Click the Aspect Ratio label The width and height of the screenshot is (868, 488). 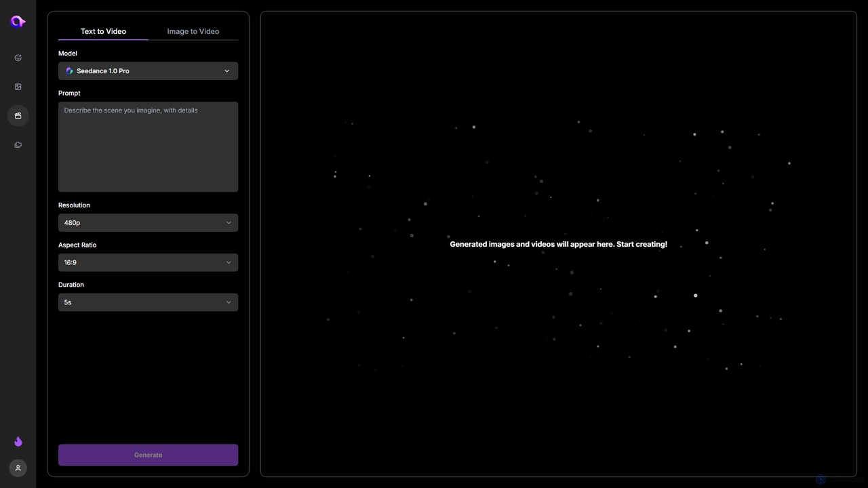pos(77,245)
